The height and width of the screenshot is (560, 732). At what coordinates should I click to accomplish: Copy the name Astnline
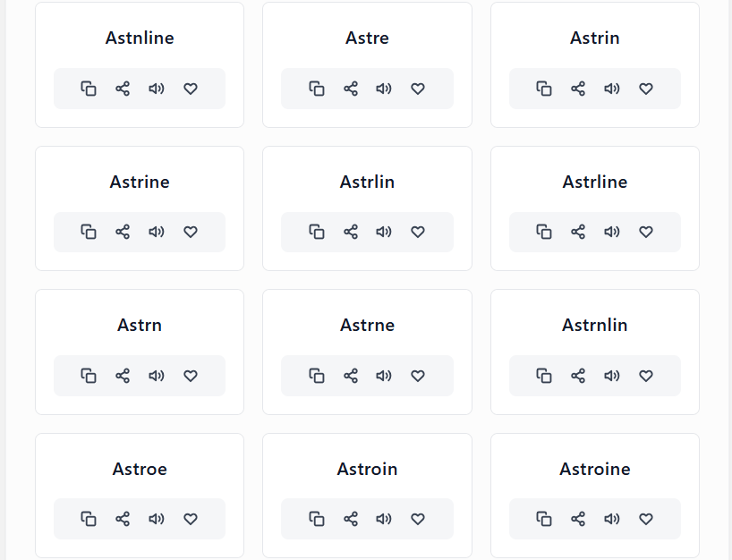point(89,89)
